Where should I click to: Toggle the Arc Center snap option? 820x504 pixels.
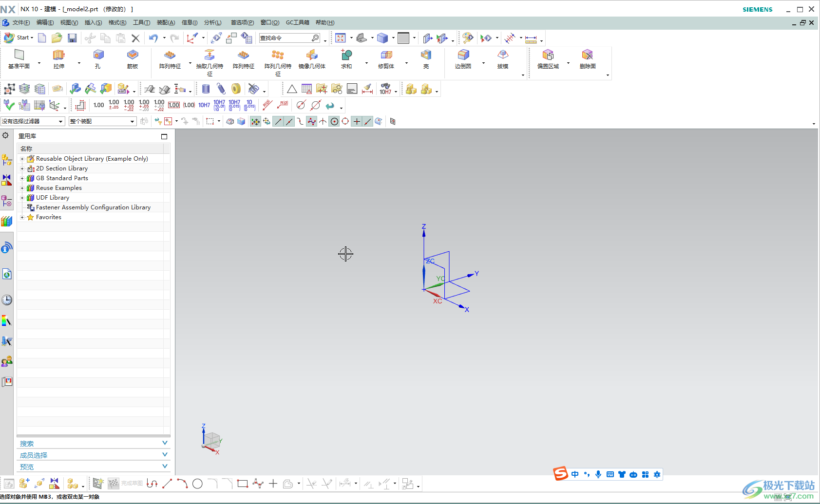click(334, 121)
